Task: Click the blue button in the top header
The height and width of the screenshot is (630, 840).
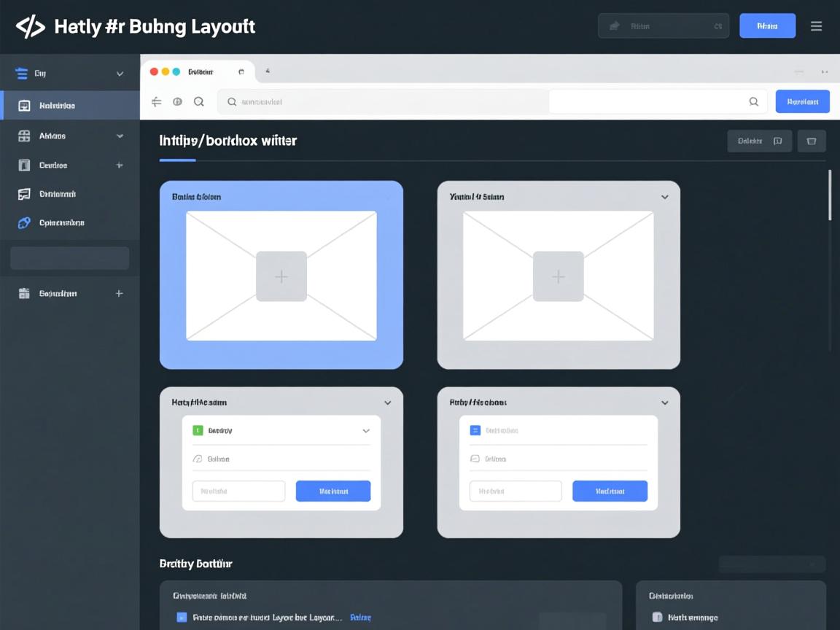Action: 767,26
